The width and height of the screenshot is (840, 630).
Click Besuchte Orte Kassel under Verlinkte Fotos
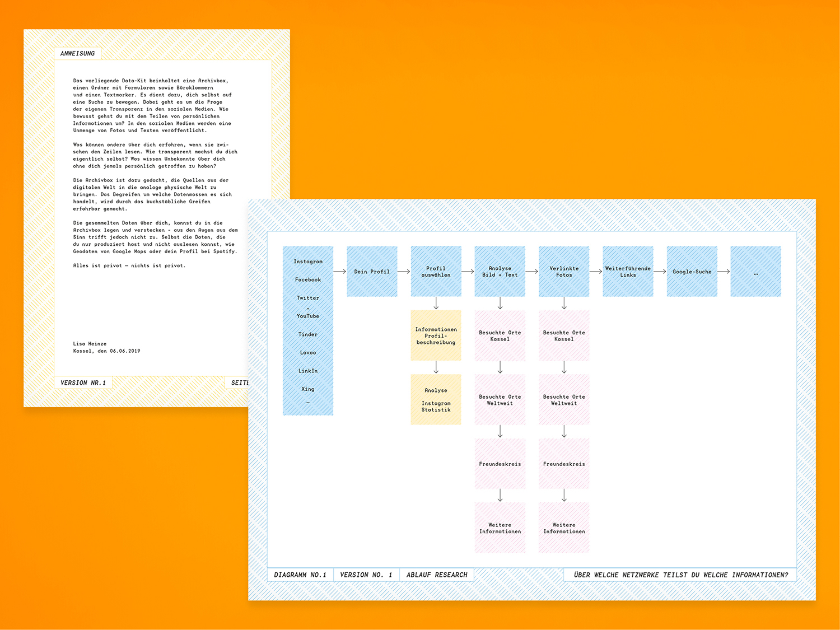click(x=564, y=335)
